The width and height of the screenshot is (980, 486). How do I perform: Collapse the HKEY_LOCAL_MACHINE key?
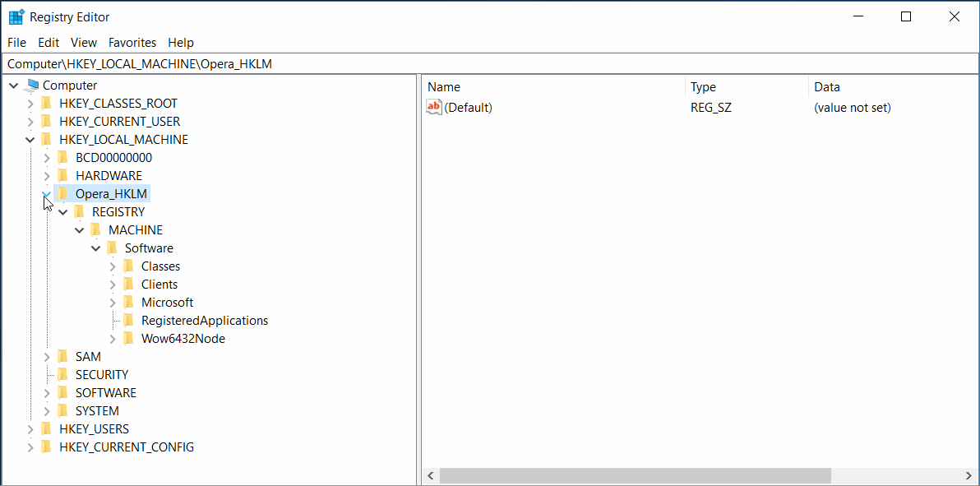point(30,140)
